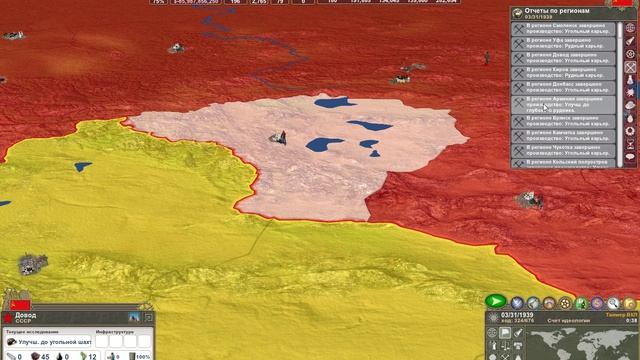
Task: Click the Киров ore quarry report
Action: [x=563, y=73]
